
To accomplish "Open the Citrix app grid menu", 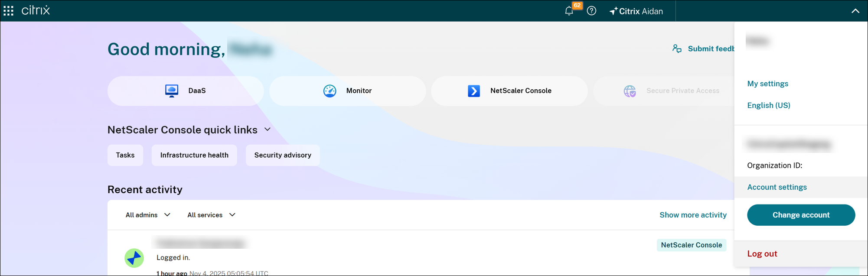I will click(9, 11).
